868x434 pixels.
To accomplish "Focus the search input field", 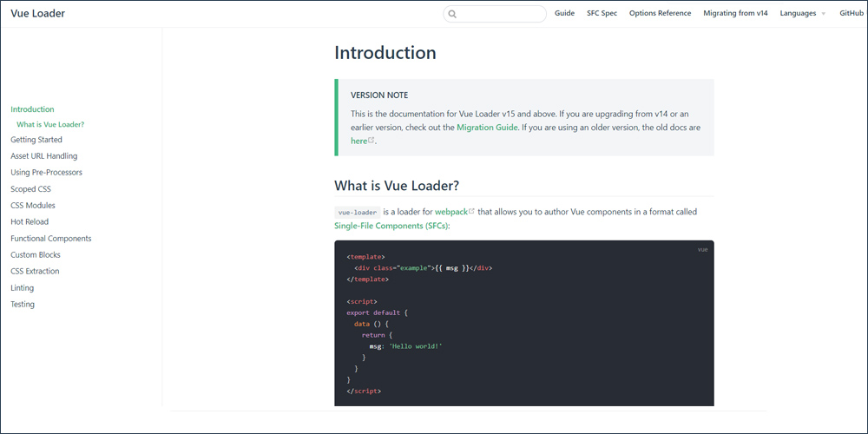I will point(495,14).
